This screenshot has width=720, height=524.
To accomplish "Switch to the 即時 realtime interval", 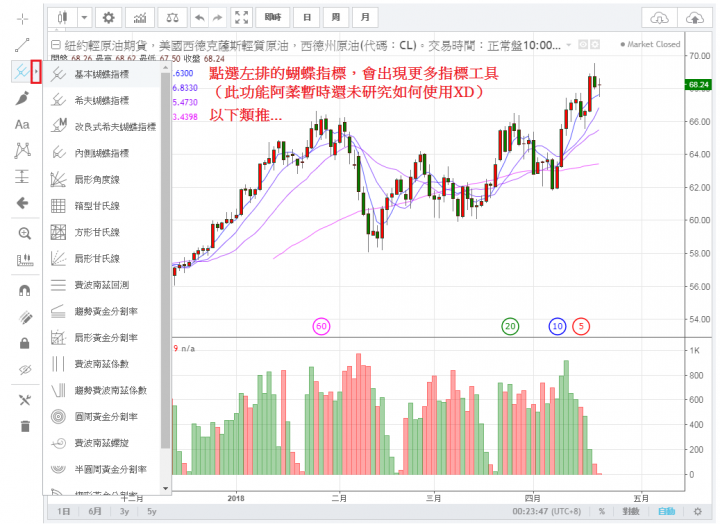I will pos(273,18).
